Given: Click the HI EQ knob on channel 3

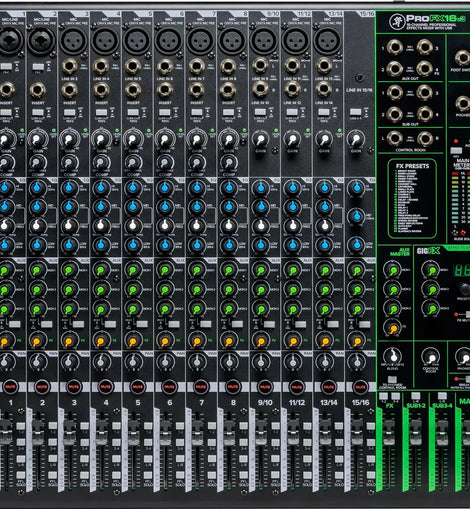Looking at the screenshot, I should point(69,188).
